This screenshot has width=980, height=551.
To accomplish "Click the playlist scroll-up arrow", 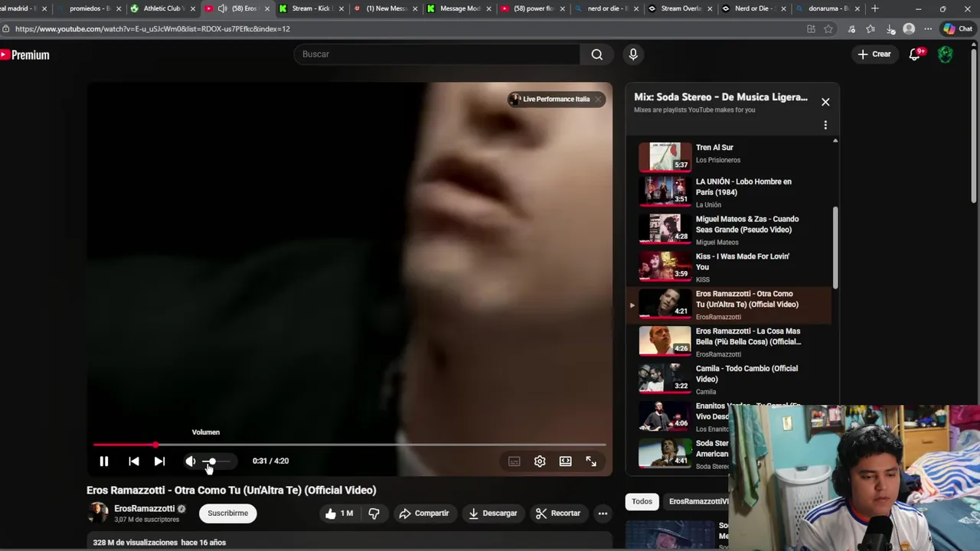I will coord(835,141).
